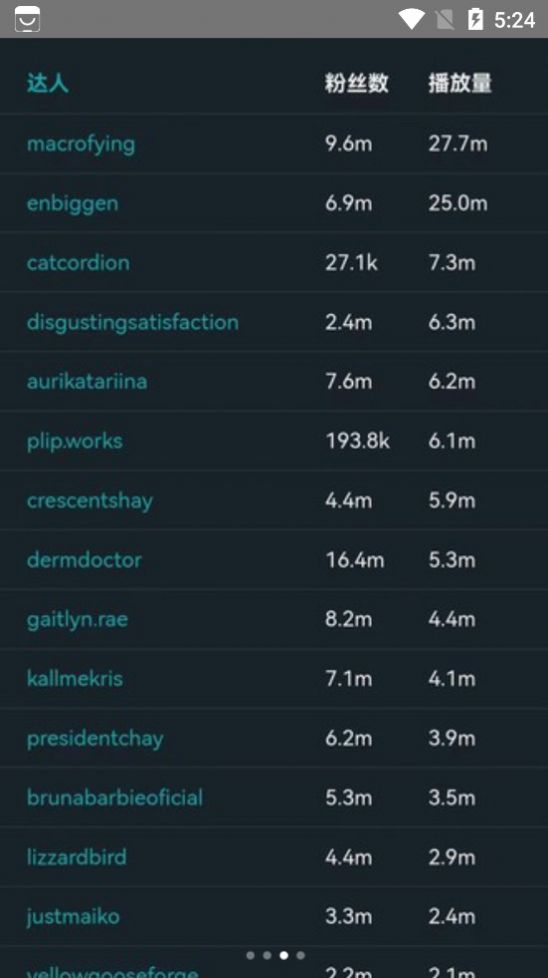Select the second page indicator dot
Viewport: 548px width, 978px height.
[x=267, y=955]
